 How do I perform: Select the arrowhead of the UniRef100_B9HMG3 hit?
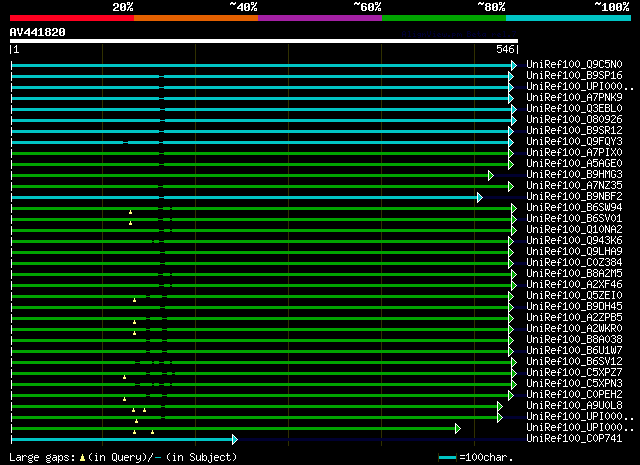pyautogui.click(x=491, y=176)
